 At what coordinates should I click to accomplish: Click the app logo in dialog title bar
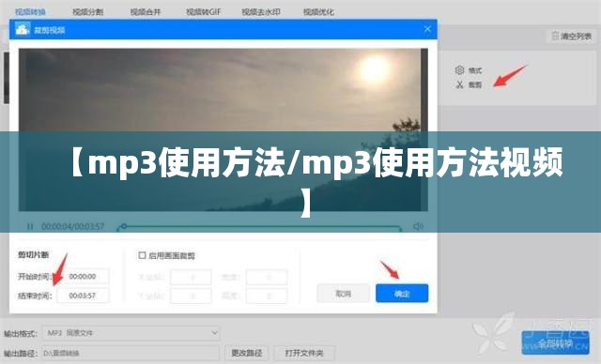(23, 29)
